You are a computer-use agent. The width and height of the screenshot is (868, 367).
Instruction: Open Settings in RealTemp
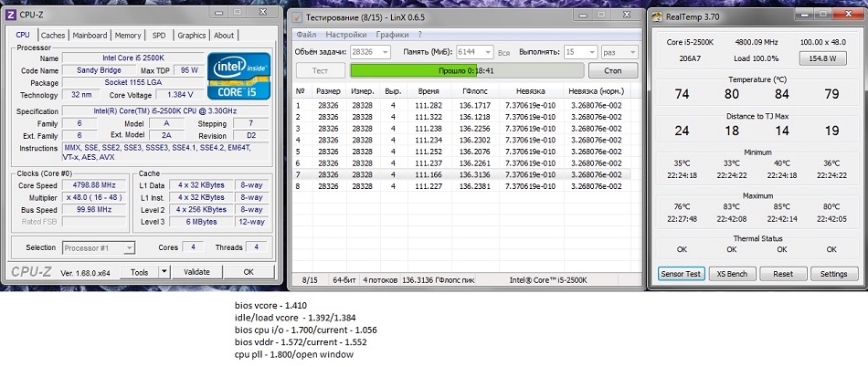(x=833, y=274)
